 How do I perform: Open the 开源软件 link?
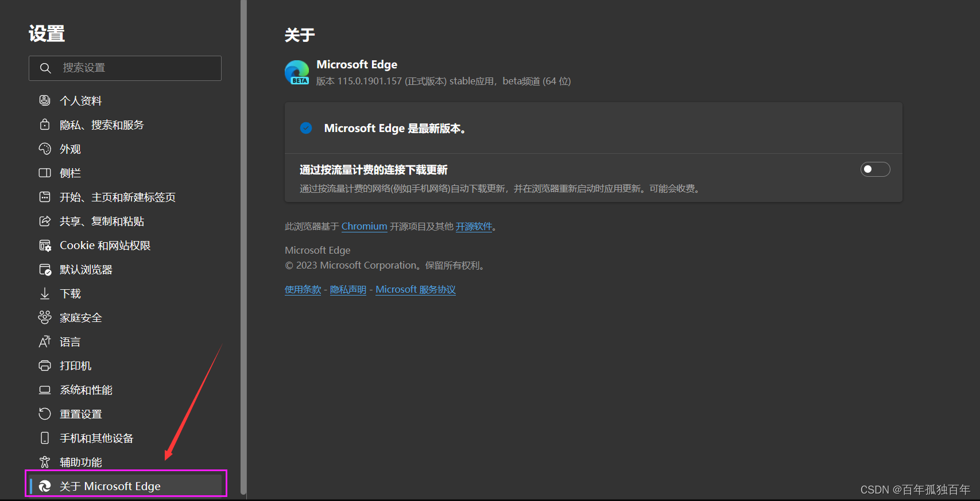[x=474, y=226]
